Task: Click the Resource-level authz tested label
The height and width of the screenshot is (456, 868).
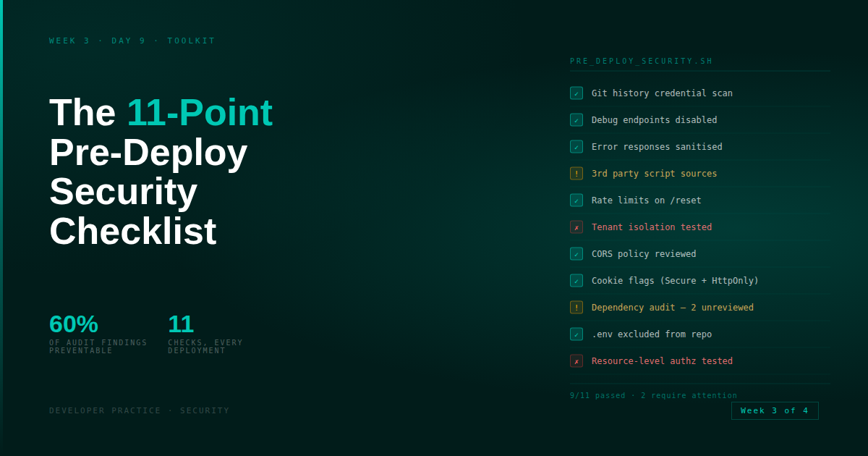Action: (x=662, y=361)
